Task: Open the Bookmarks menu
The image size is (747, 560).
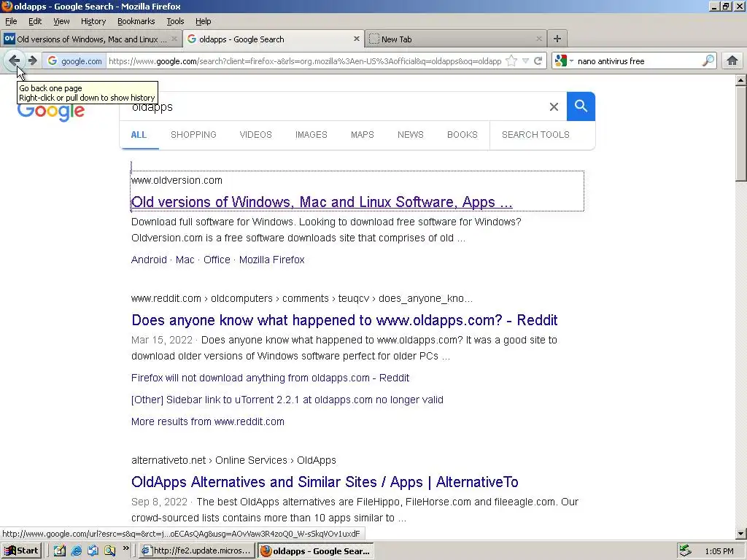Action: [x=136, y=21]
